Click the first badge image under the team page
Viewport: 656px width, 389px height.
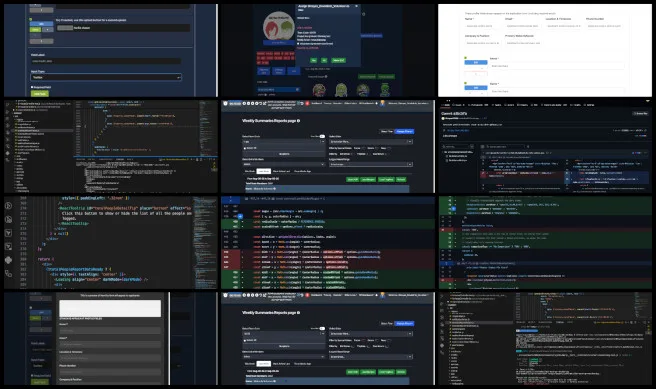319,90
